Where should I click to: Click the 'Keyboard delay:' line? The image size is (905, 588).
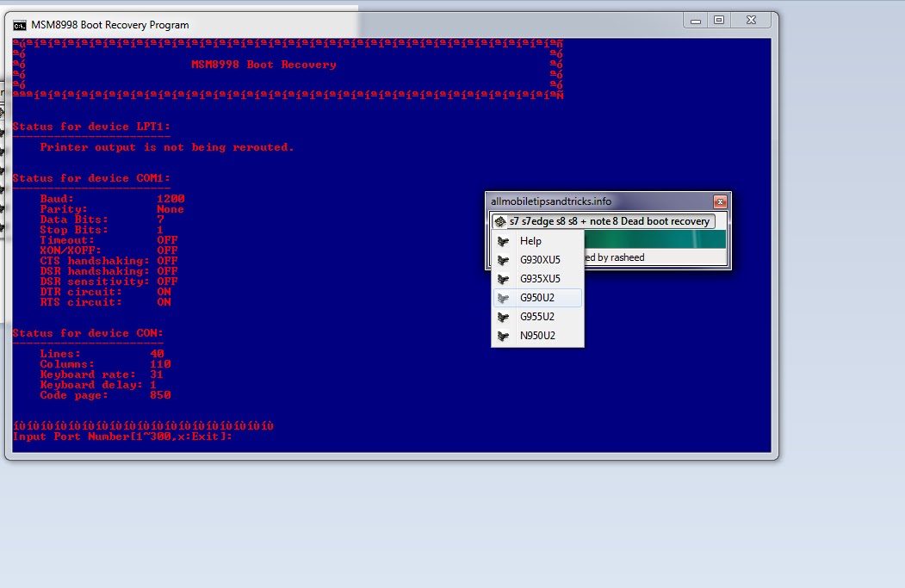click(98, 385)
